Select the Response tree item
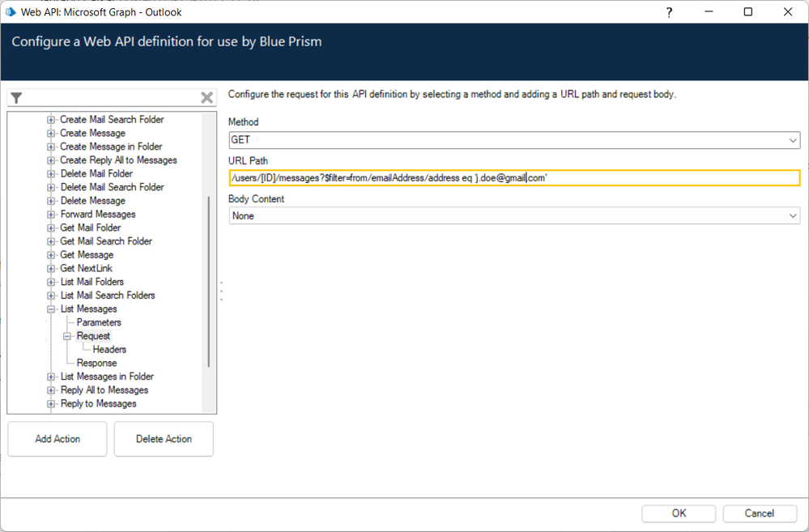 point(96,363)
